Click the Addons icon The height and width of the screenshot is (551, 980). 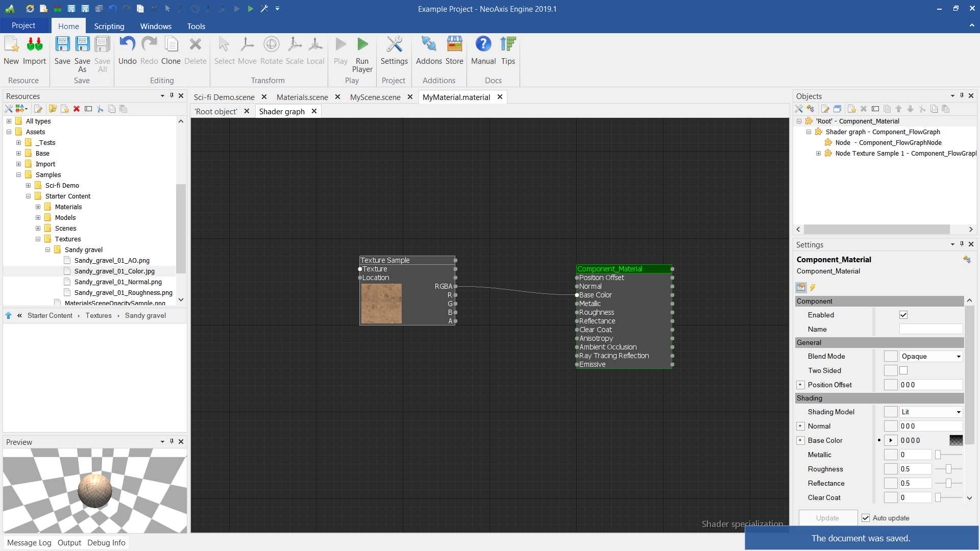pyautogui.click(x=429, y=45)
